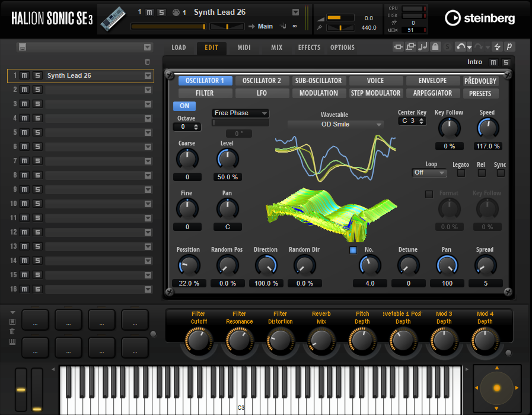This screenshot has height=415, width=532.
Task: Click the pad keyboard-assign icon
Action: tap(12, 341)
